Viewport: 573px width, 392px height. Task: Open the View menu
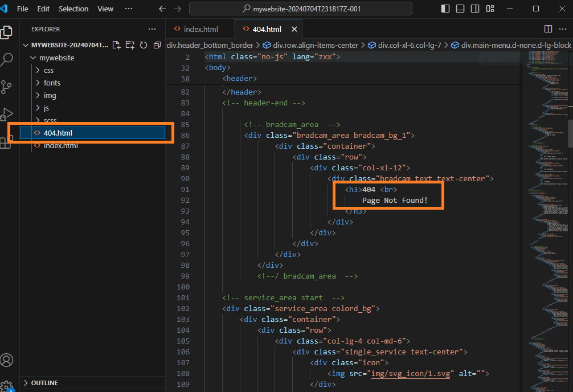(105, 9)
